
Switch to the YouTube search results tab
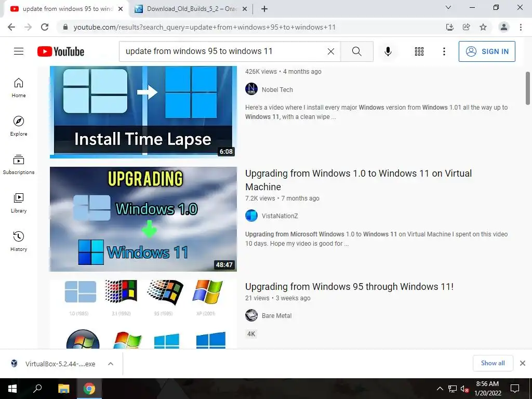pos(66,9)
